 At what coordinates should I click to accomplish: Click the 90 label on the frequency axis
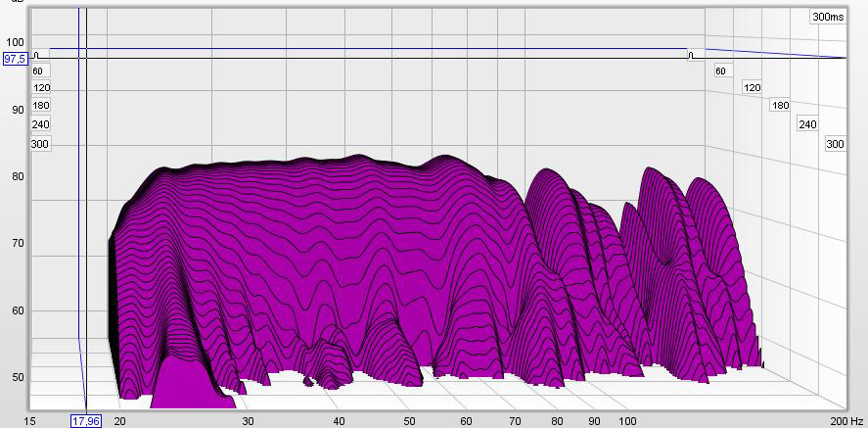pyautogui.click(x=594, y=421)
